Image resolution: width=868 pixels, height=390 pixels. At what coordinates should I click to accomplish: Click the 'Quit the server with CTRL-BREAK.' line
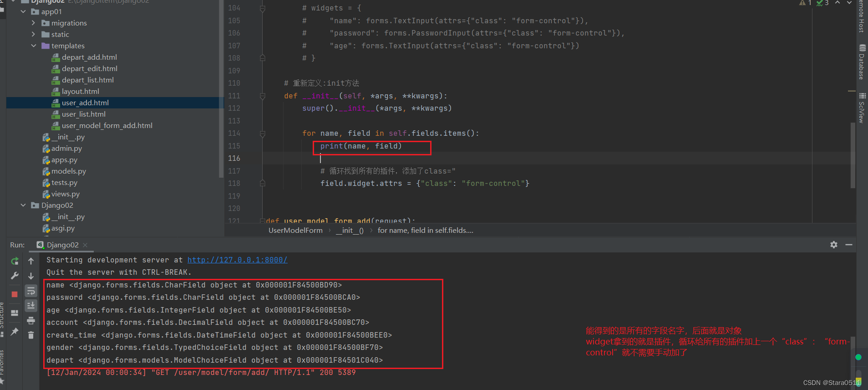[119, 272]
